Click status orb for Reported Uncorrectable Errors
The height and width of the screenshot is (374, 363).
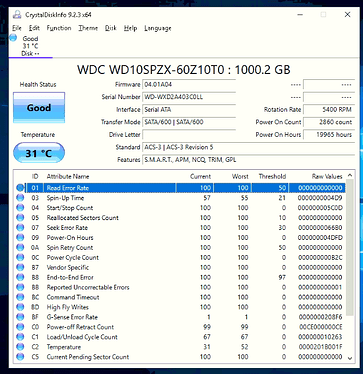(20, 287)
